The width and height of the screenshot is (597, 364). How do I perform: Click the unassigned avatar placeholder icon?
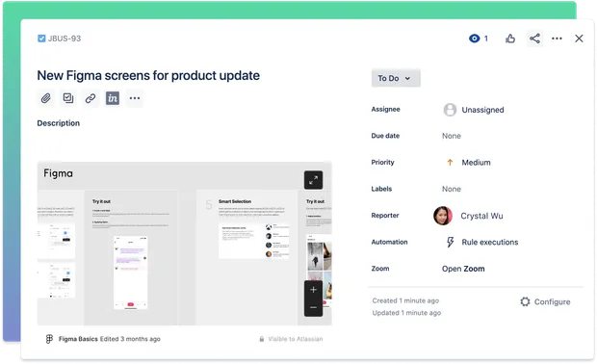450,110
